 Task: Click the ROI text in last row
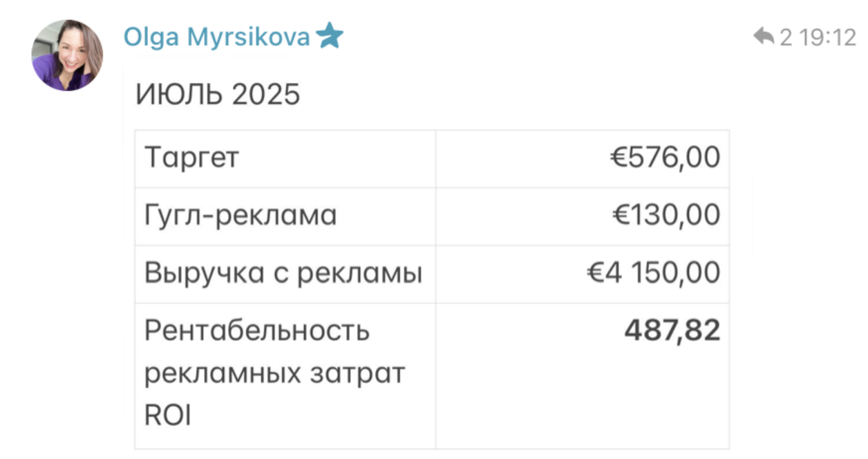167,416
